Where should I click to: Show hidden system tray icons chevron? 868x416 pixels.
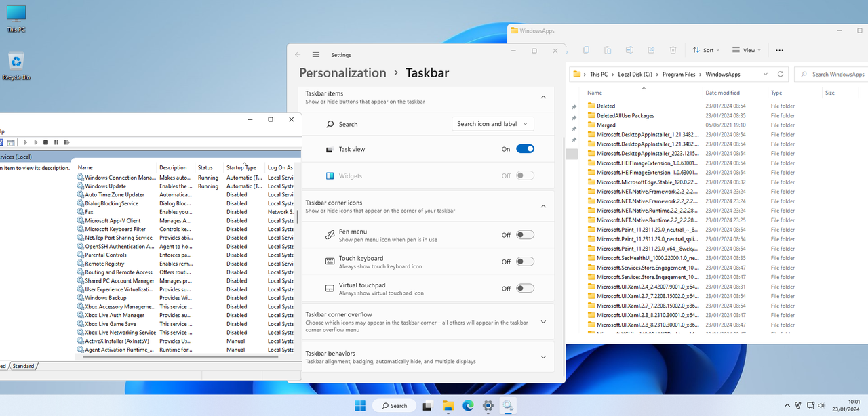[x=787, y=406]
